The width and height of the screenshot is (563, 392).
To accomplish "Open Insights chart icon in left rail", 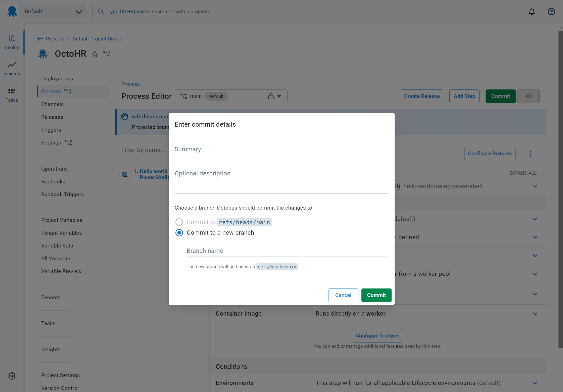I will click(12, 65).
